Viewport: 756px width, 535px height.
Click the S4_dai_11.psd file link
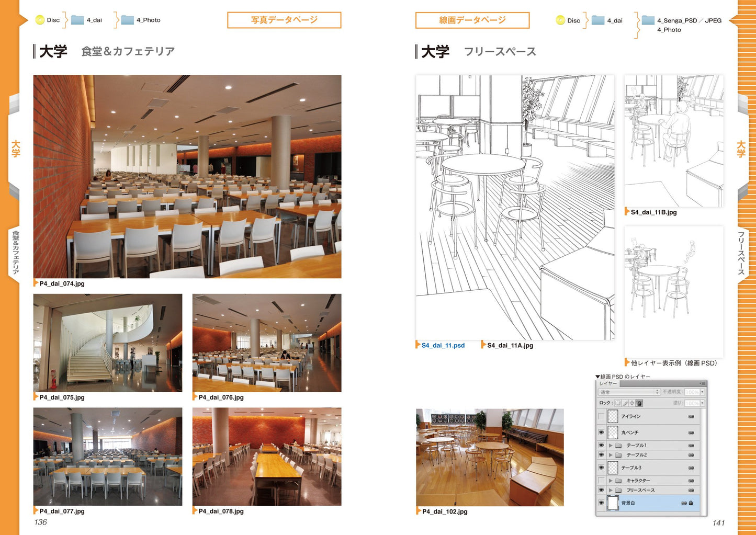click(443, 345)
